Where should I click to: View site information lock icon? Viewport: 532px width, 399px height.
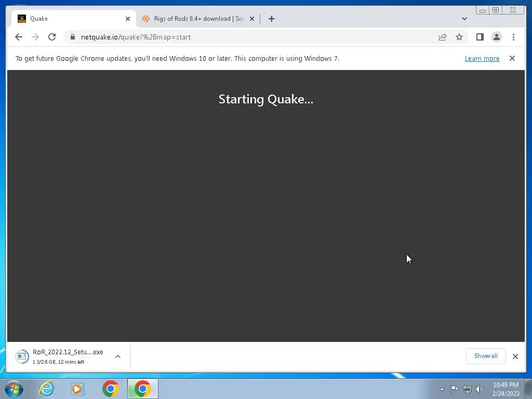click(73, 37)
